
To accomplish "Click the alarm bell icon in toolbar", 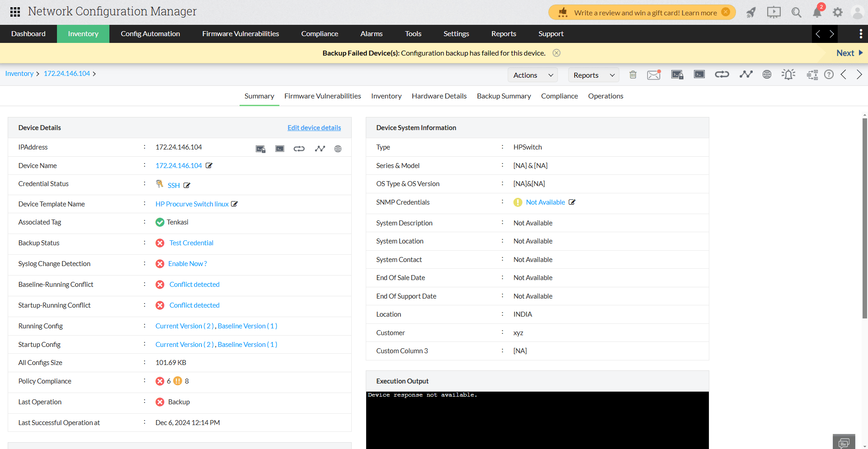I will (x=788, y=74).
